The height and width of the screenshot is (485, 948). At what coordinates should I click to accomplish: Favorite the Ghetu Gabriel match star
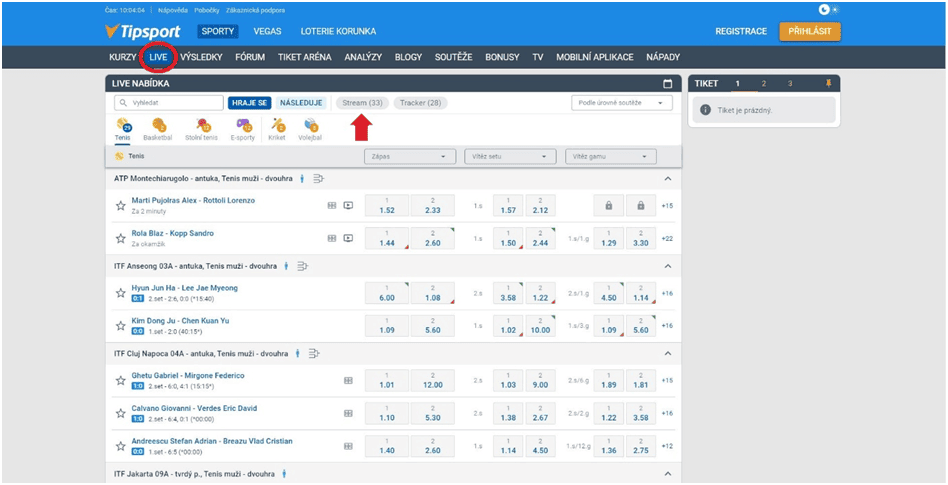tap(120, 380)
